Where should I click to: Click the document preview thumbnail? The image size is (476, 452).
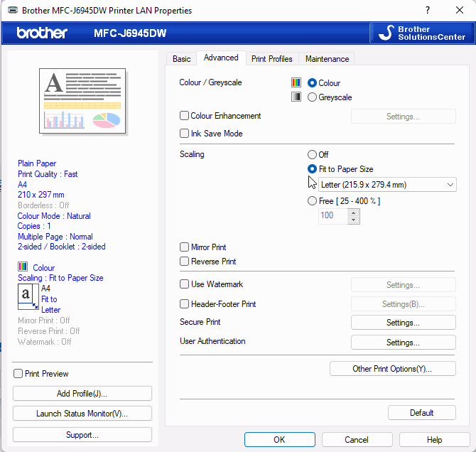point(82,101)
